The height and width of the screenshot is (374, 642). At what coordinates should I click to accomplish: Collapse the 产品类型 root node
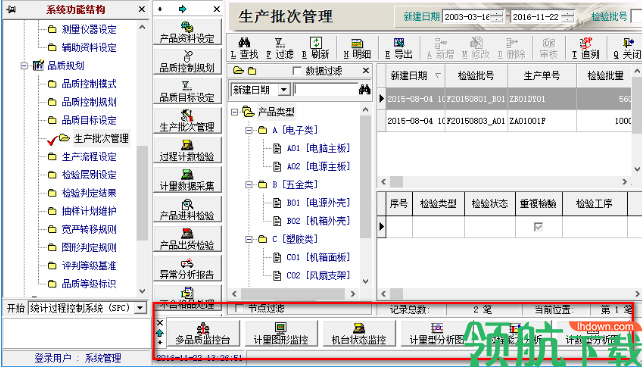tap(234, 111)
